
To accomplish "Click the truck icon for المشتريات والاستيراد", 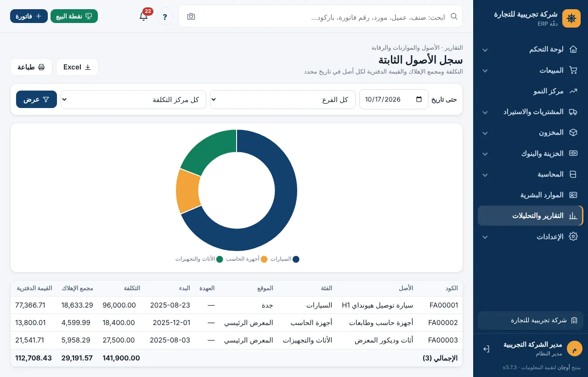I will [573, 112].
